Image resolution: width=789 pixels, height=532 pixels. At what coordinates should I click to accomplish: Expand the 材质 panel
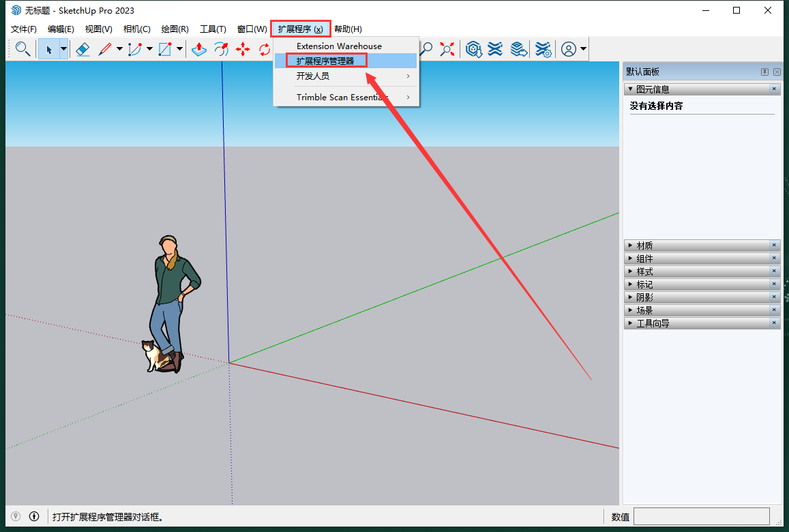pos(644,246)
